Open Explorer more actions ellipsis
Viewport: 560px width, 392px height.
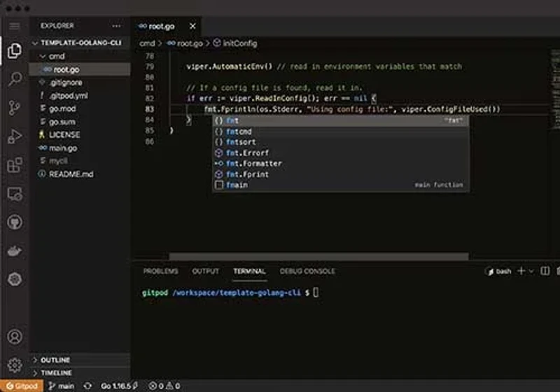click(116, 26)
